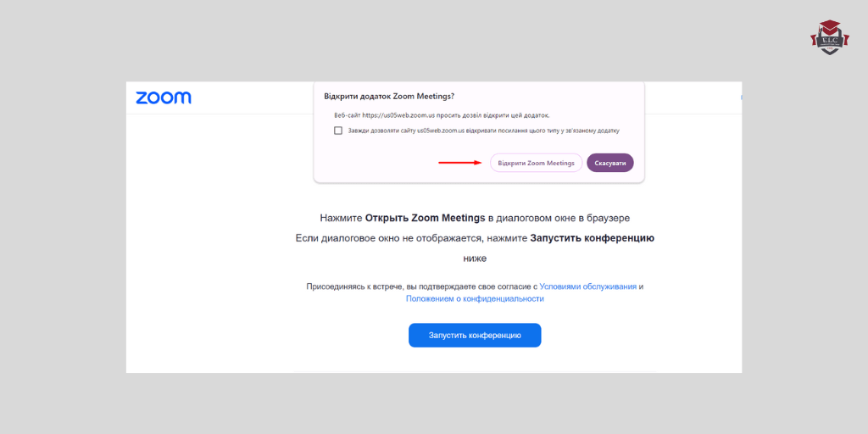Open the Условиями обслуживания link
The width and height of the screenshot is (868, 434).
click(x=588, y=287)
